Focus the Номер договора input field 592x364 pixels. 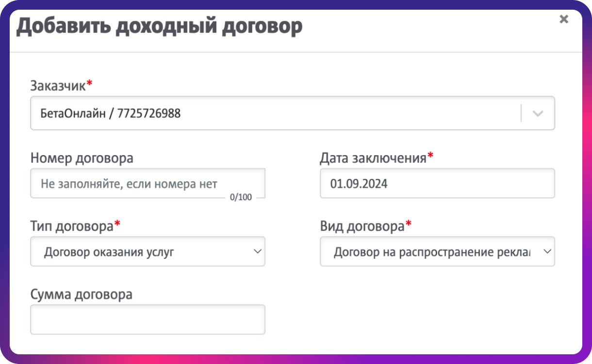click(148, 184)
